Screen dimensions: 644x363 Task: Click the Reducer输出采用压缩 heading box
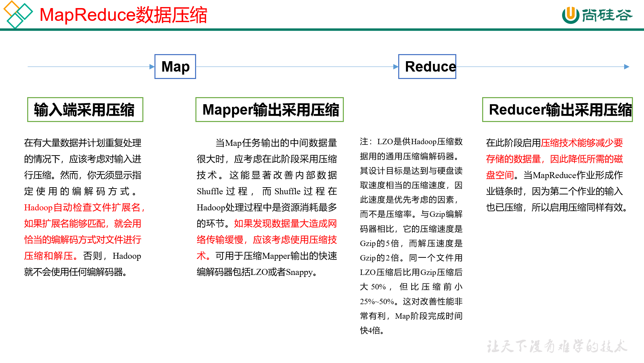click(x=557, y=110)
